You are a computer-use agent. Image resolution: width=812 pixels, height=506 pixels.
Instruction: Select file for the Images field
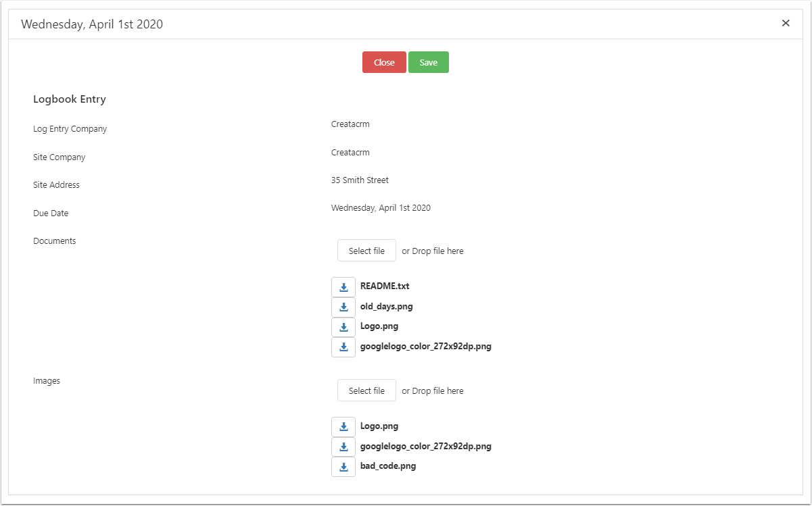click(x=366, y=390)
